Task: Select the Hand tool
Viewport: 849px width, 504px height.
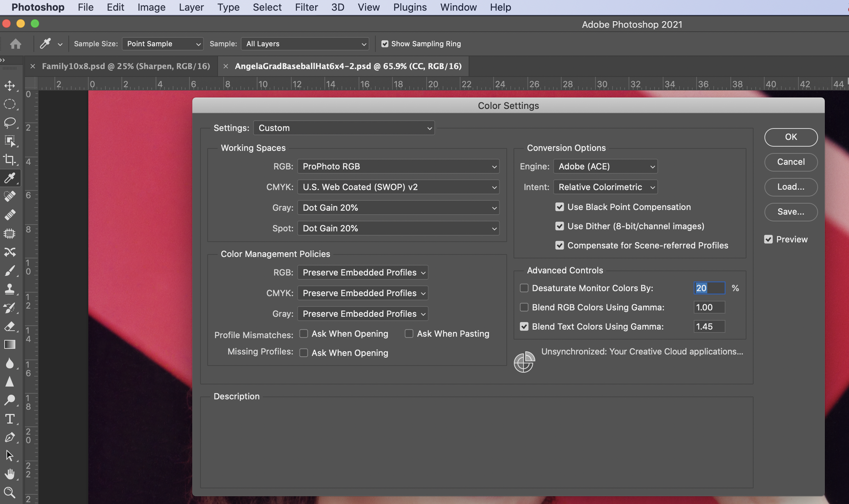Action: coord(10,474)
